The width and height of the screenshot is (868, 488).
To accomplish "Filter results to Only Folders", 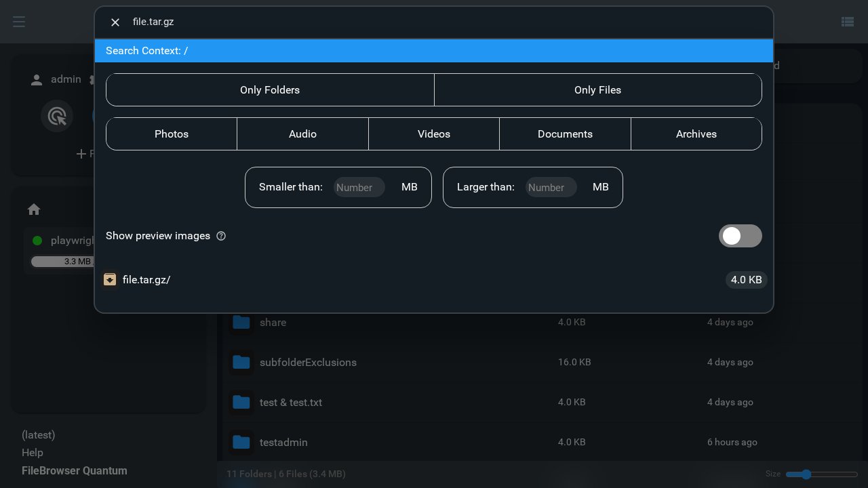I will point(270,90).
